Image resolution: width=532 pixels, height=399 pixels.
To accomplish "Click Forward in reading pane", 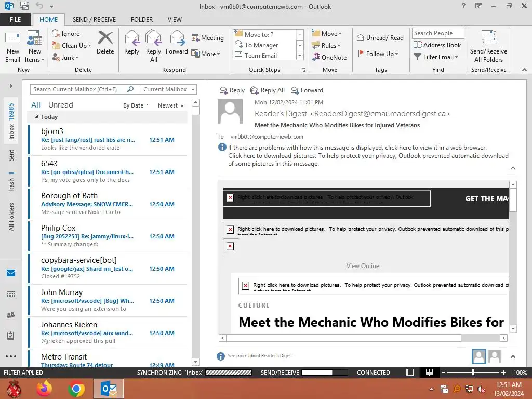I will coord(307,90).
